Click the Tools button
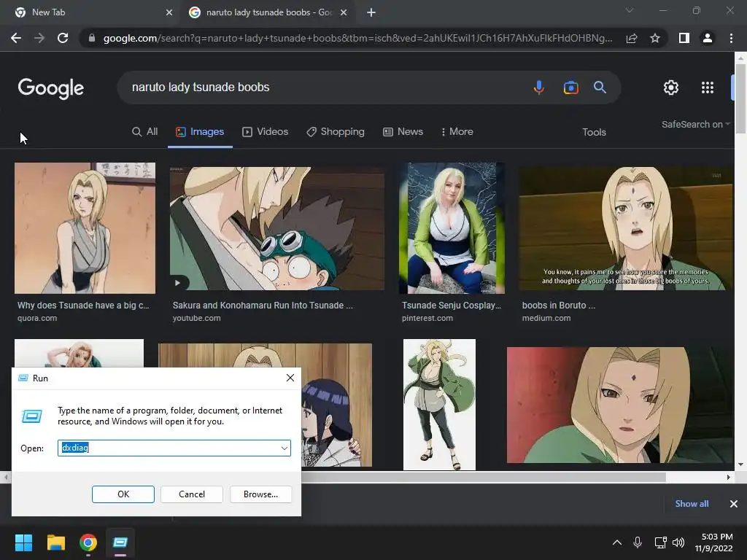Screen dimensions: 747x560 click(594, 133)
